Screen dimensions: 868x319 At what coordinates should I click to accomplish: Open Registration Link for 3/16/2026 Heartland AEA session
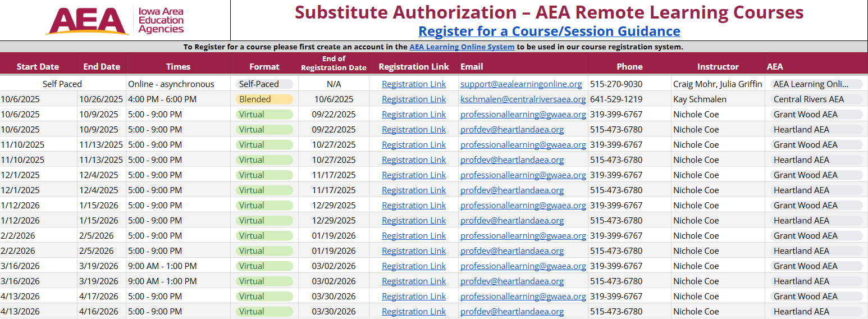414,281
